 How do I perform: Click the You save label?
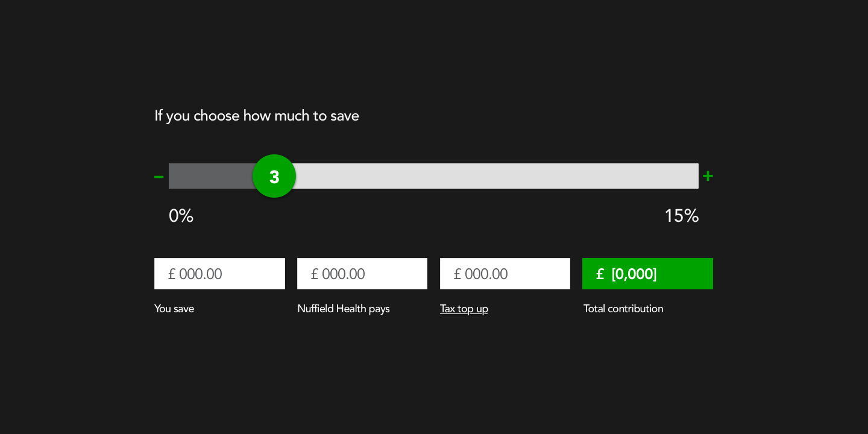(x=174, y=309)
